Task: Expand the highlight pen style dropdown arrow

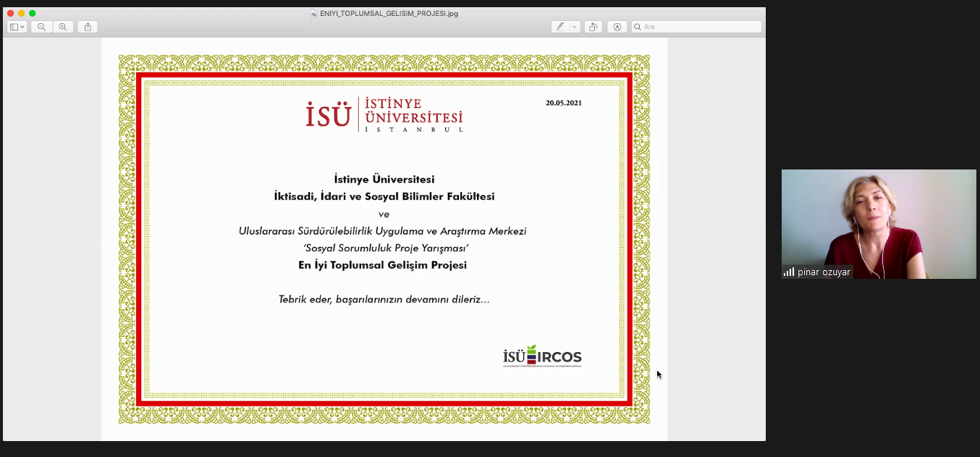Action: [575, 27]
